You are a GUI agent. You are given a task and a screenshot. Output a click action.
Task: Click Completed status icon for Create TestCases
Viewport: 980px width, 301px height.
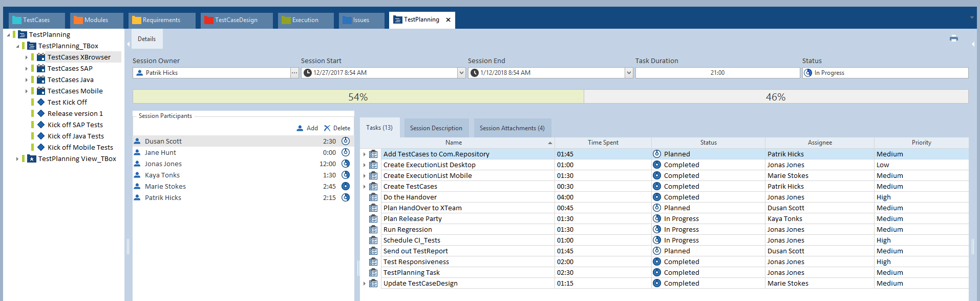(657, 187)
